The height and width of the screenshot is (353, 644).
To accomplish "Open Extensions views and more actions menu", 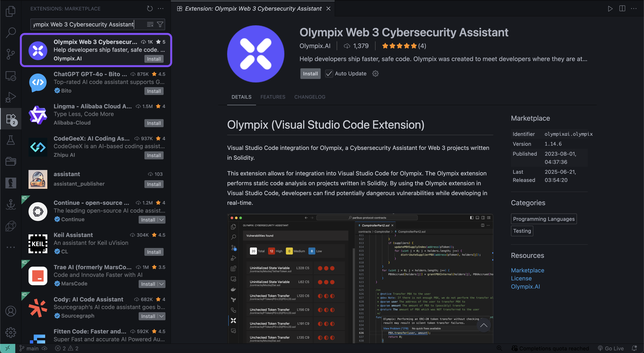I will pos(160,9).
